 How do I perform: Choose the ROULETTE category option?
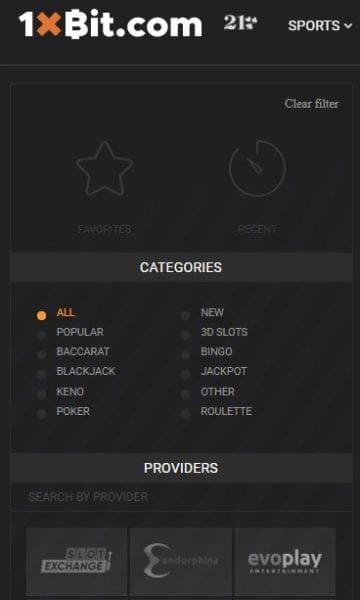pos(226,411)
